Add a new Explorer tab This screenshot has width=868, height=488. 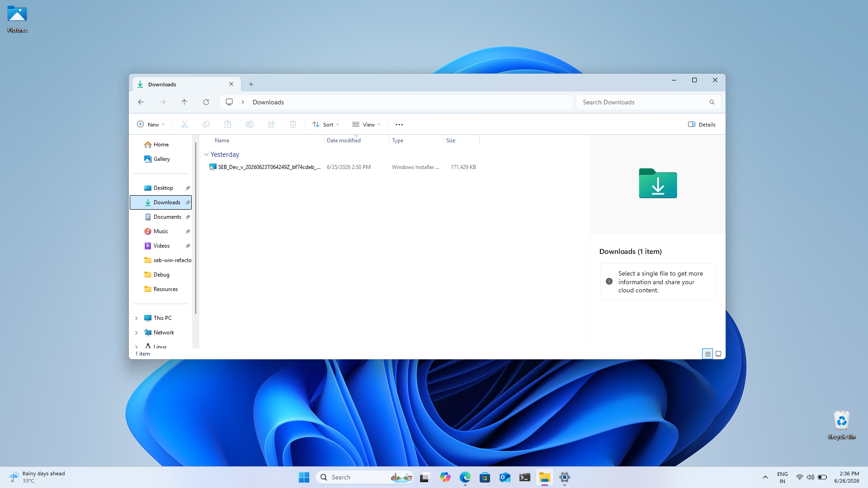[251, 84]
